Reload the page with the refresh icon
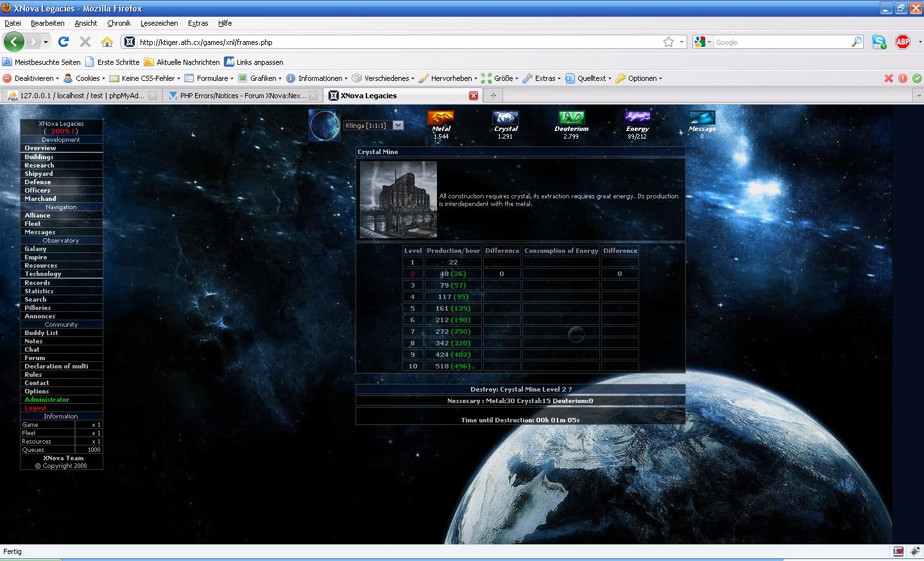924x561 pixels. 63,42
